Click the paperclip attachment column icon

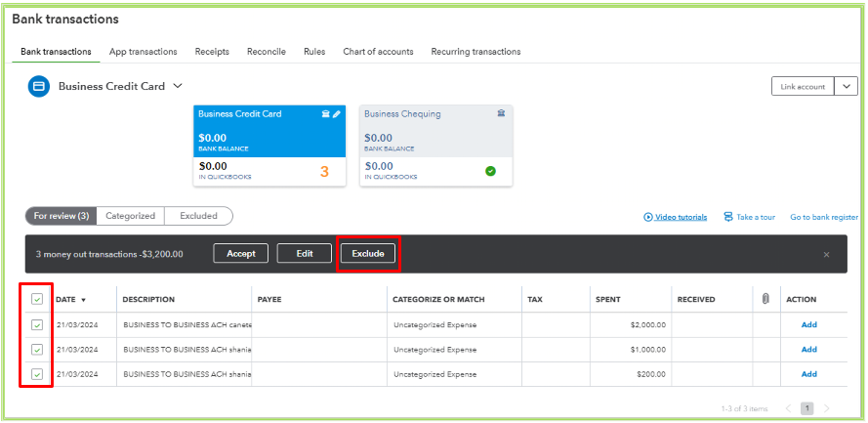click(x=766, y=299)
